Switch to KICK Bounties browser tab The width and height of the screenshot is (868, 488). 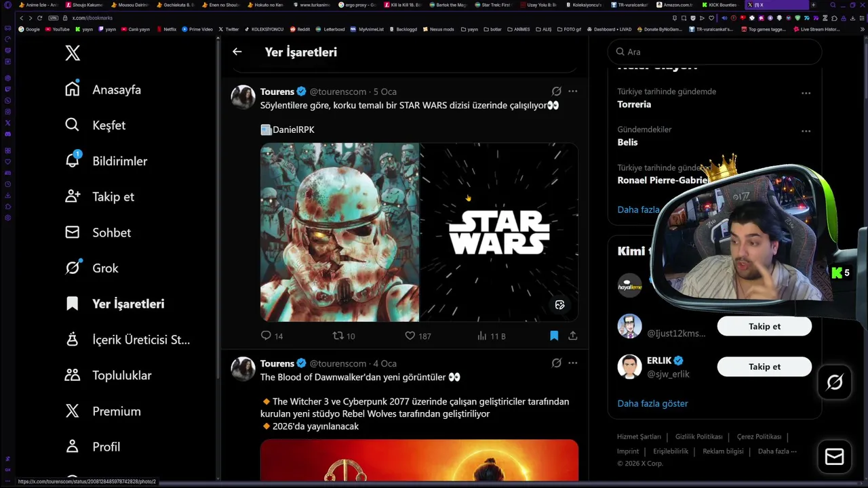[x=719, y=5]
